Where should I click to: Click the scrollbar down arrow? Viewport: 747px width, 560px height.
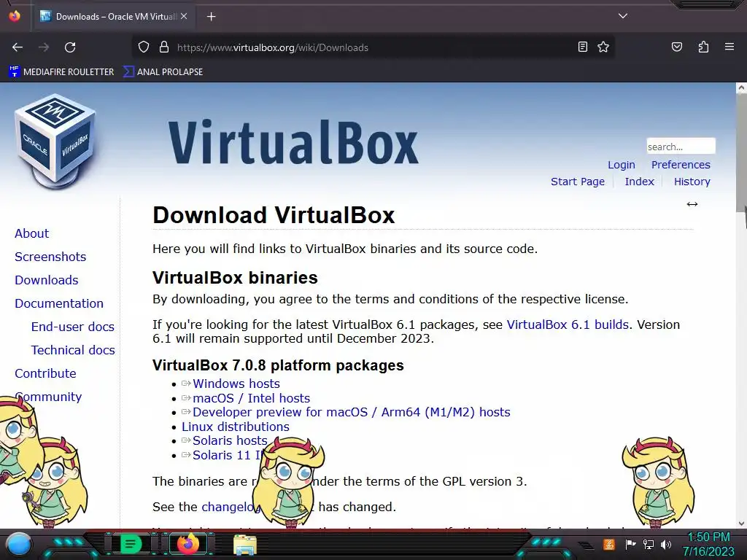click(741, 524)
